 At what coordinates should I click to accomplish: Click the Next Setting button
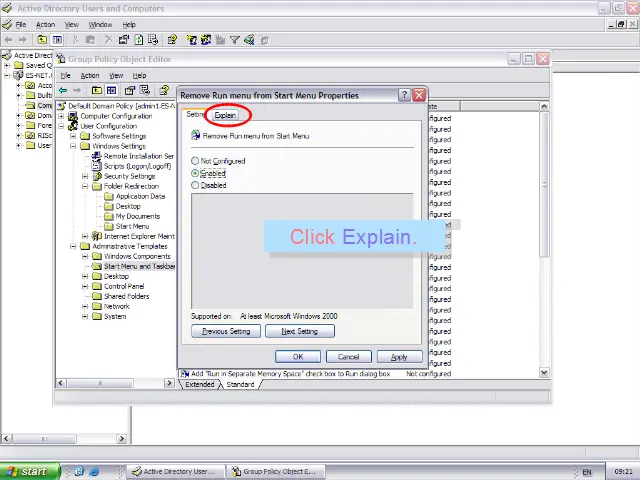click(x=300, y=331)
